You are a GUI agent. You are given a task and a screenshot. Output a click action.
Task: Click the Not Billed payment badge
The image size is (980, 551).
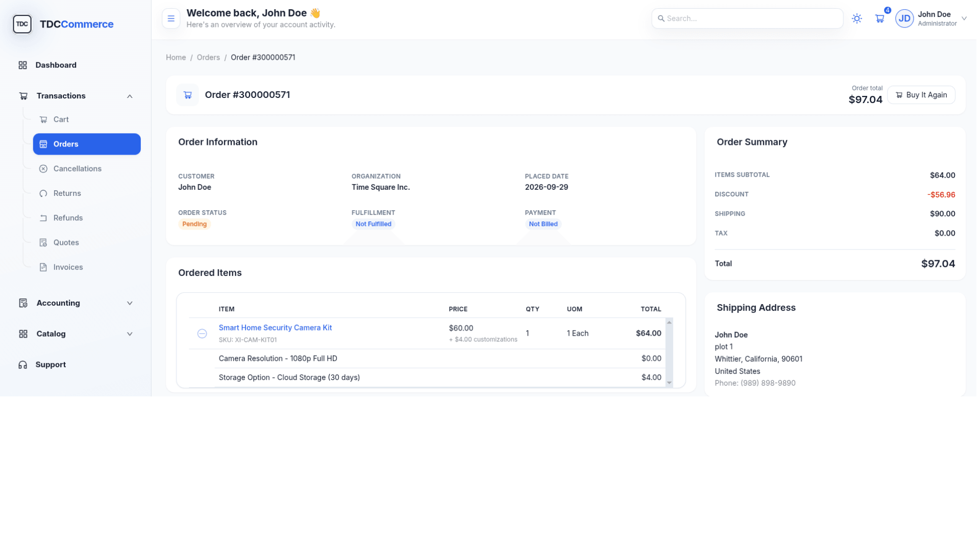(x=543, y=224)
